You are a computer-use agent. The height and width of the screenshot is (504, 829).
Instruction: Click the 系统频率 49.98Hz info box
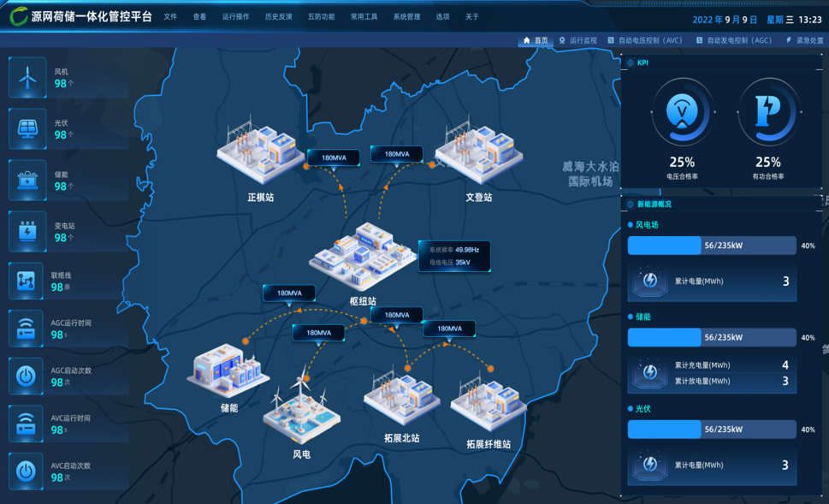click(x=454, y=256)
